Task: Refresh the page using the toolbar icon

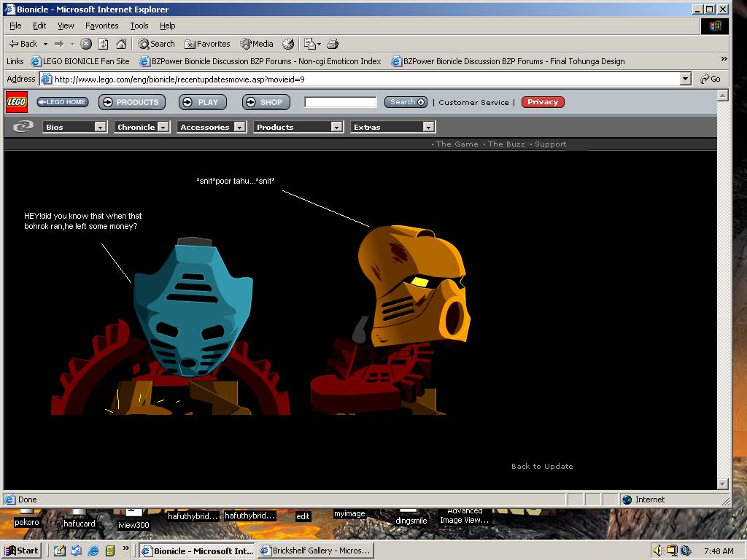Action: (x=104, y=44)
